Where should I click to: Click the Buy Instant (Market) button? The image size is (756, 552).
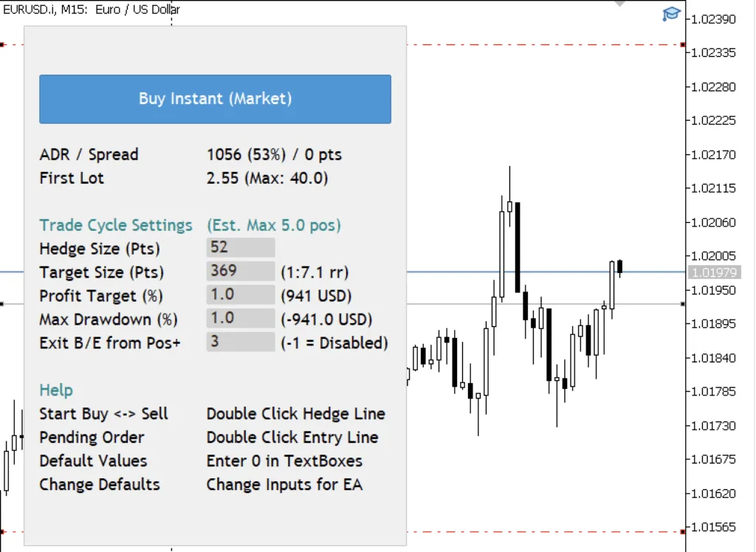[x=215, y=98]
